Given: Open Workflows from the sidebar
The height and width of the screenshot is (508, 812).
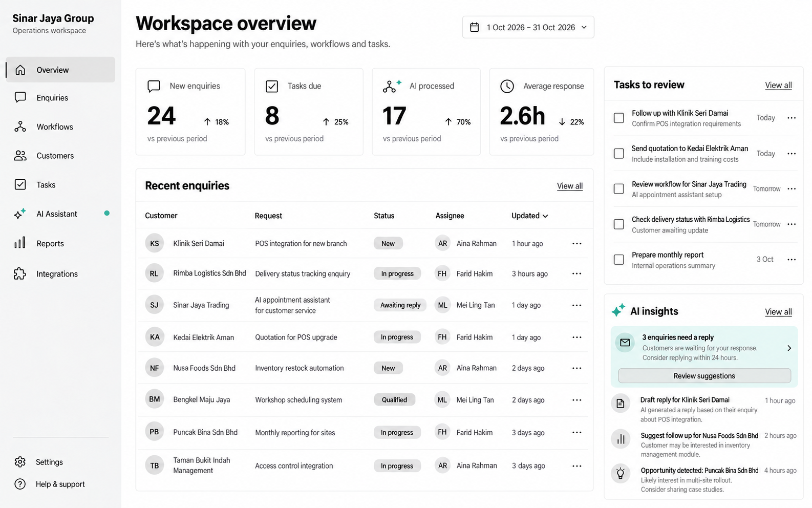Looking at the screenshot, I should pyautogui.click(x=60, y=127).
